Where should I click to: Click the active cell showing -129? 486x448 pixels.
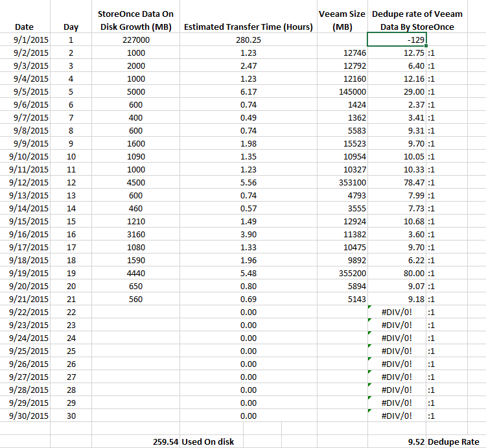(x=397, y=40)
